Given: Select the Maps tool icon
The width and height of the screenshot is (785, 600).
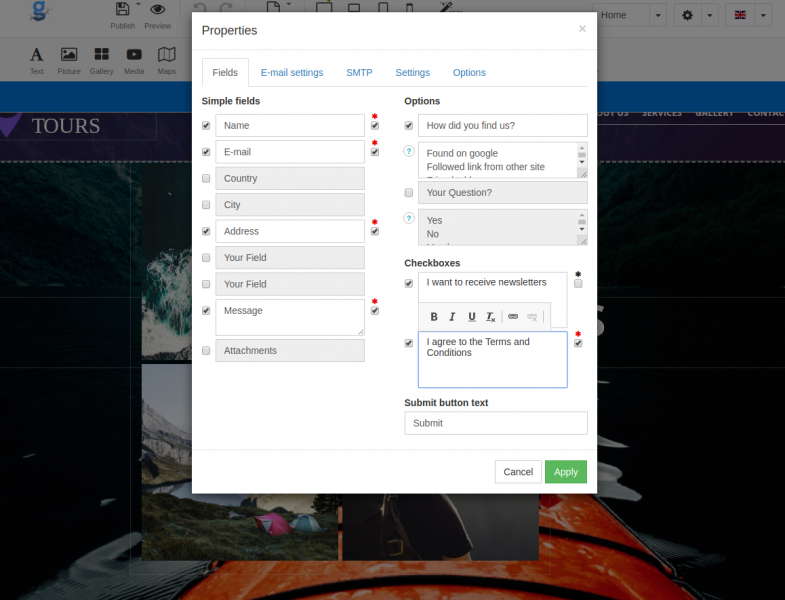Looking at the screenshot, I should tap(167, 54).
